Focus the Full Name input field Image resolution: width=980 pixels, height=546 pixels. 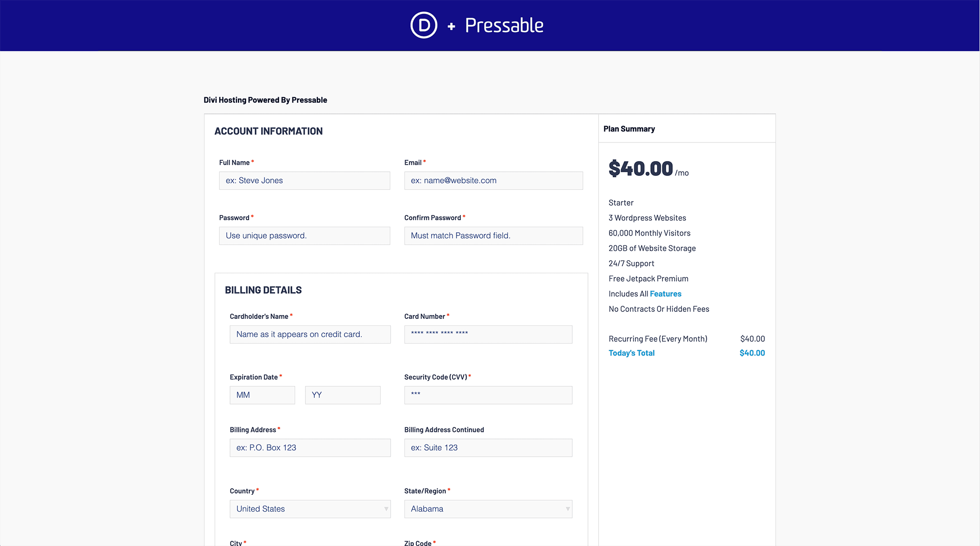(x=304, y=181)
